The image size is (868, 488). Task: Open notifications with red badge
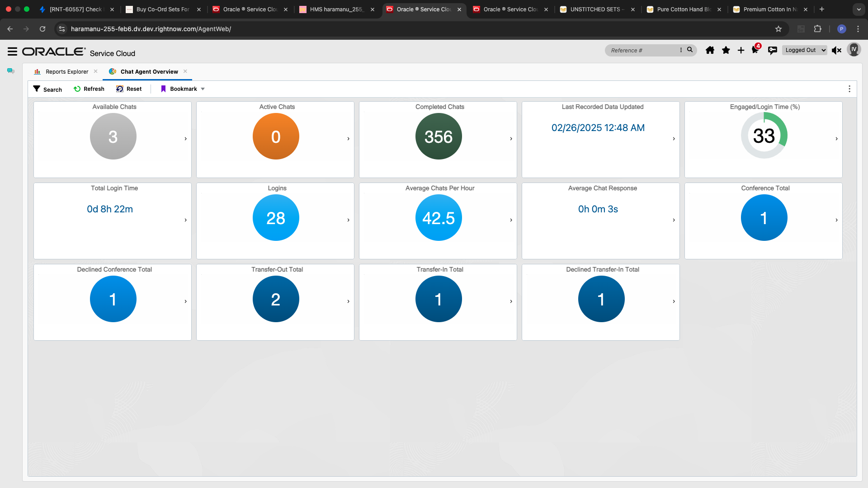755,50
